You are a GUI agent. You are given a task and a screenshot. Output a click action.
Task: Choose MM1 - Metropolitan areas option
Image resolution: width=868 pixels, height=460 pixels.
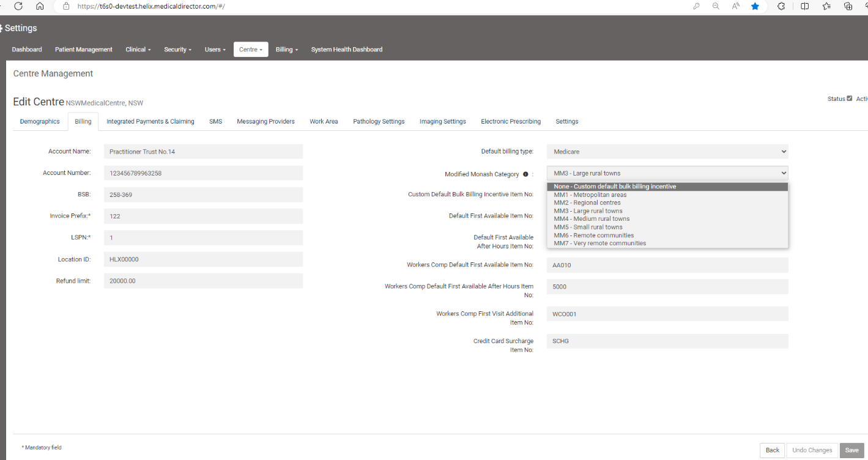click(x=667, y=195)
